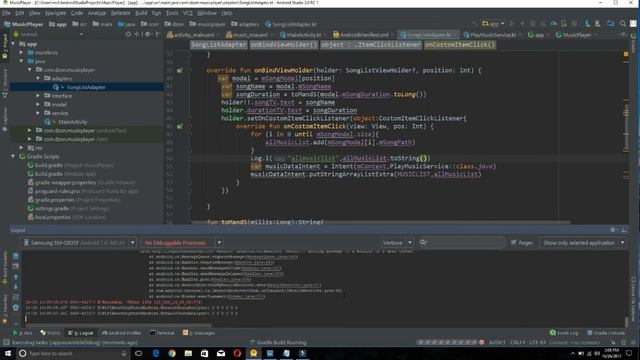The height and width of the screenshot is (360, 640).
Task: Open the Tools menu
Action: click(172, 13)
